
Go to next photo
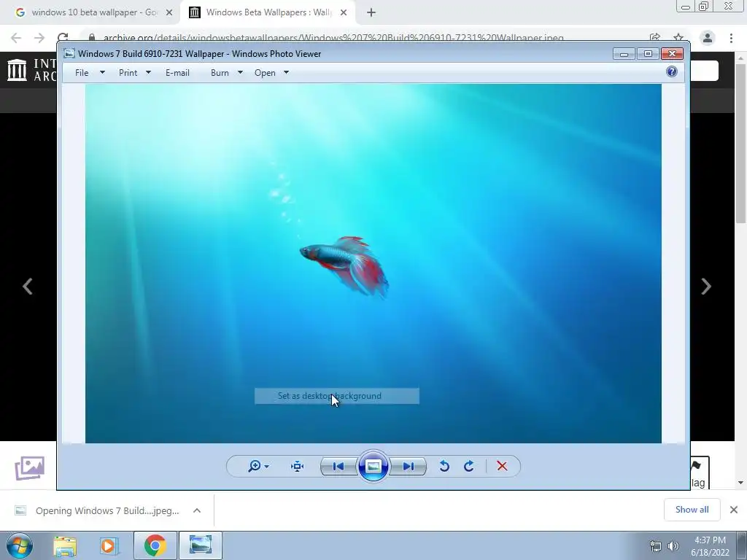pyautogui.click(x=409, y=466)
